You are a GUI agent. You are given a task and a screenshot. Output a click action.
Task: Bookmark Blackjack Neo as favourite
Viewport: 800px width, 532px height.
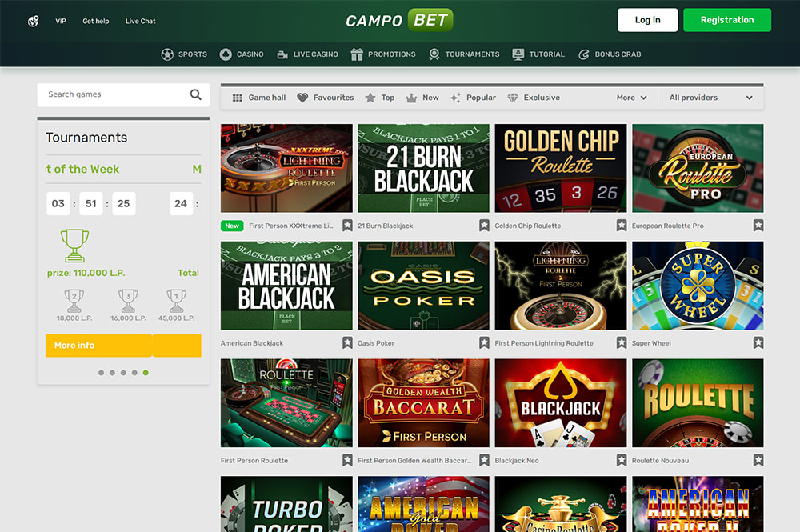[622, 460]
